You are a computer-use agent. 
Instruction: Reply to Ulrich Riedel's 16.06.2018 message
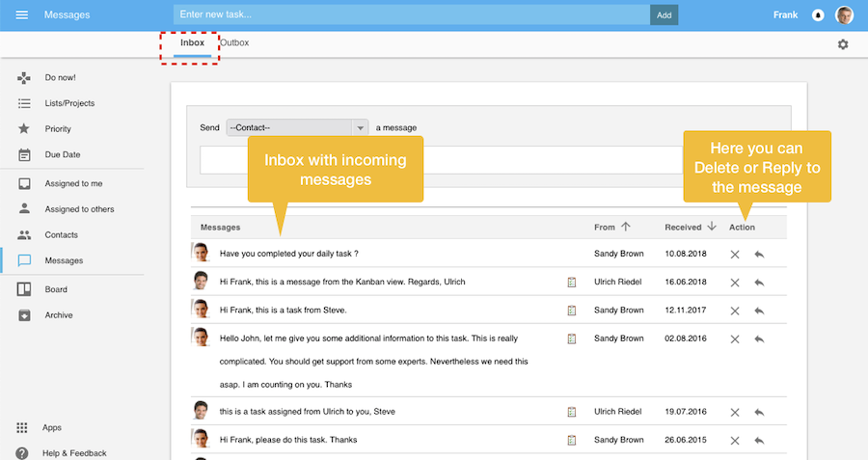[x=759, y=283]
